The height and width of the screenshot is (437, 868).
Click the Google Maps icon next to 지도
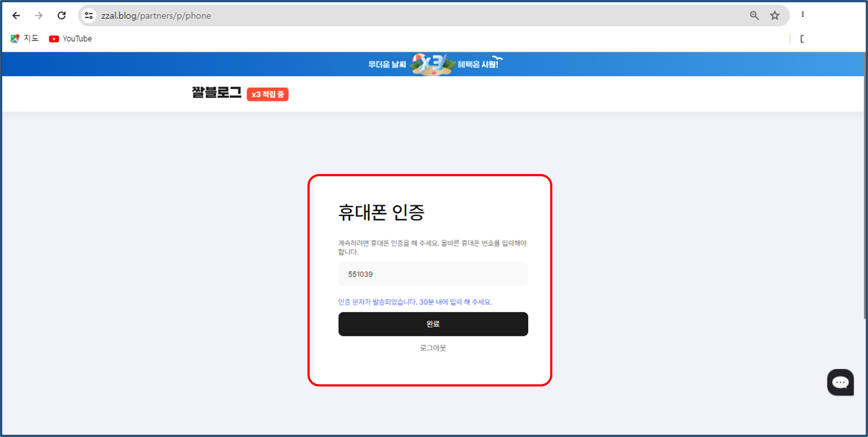(x=16, y=38)
